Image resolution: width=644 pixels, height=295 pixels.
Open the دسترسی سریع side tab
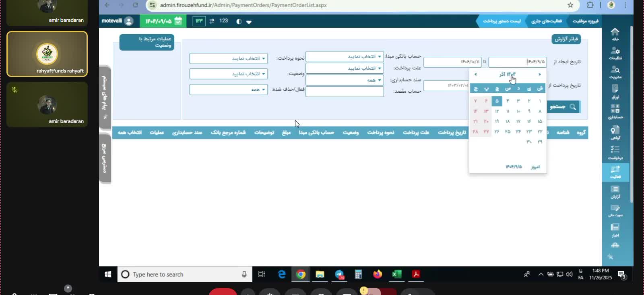[105, 158]
